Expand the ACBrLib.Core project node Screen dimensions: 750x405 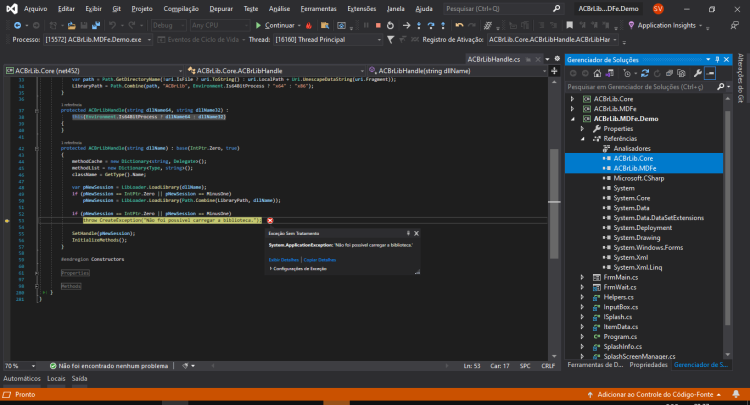(572, 99)
